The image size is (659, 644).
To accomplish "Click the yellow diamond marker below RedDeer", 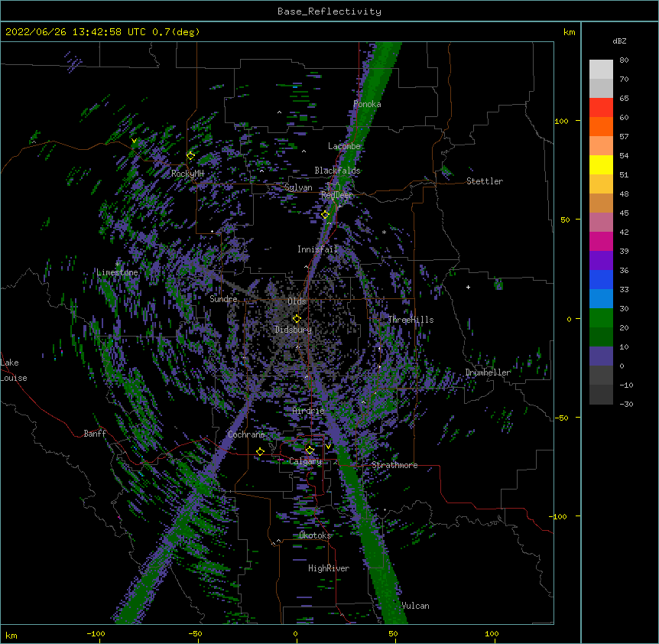I will tap(325, 215).
